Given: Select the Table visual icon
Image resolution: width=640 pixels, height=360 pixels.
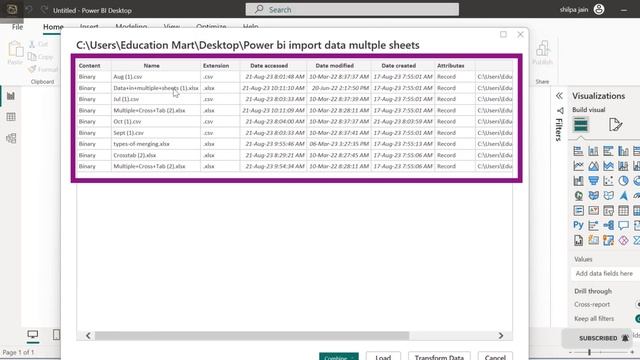Looking at the screenshot, I should [623, 211].
